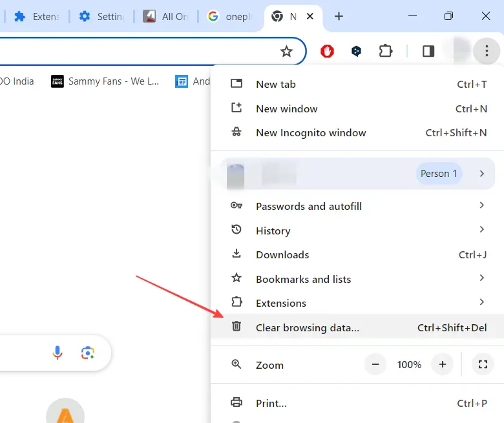This screenshot has width=504, height=423.
Task: Click the bookmark star icon in address bar
Action: (x=286, y=52)
